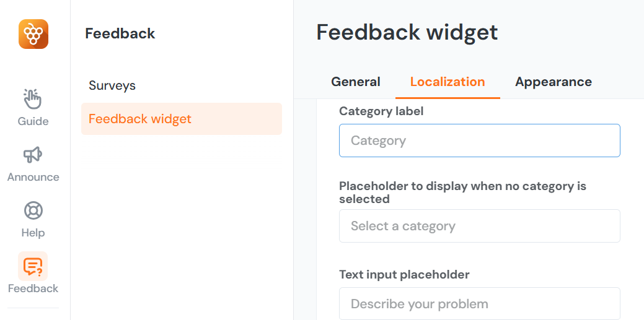Switch to the Appearance tab
This screenshot has height=320, width=644.
[x=554, y=82]
